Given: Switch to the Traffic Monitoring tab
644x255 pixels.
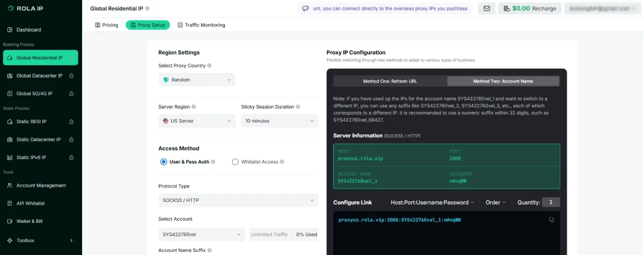Looking at the screenshot, I should click(201, 25).
